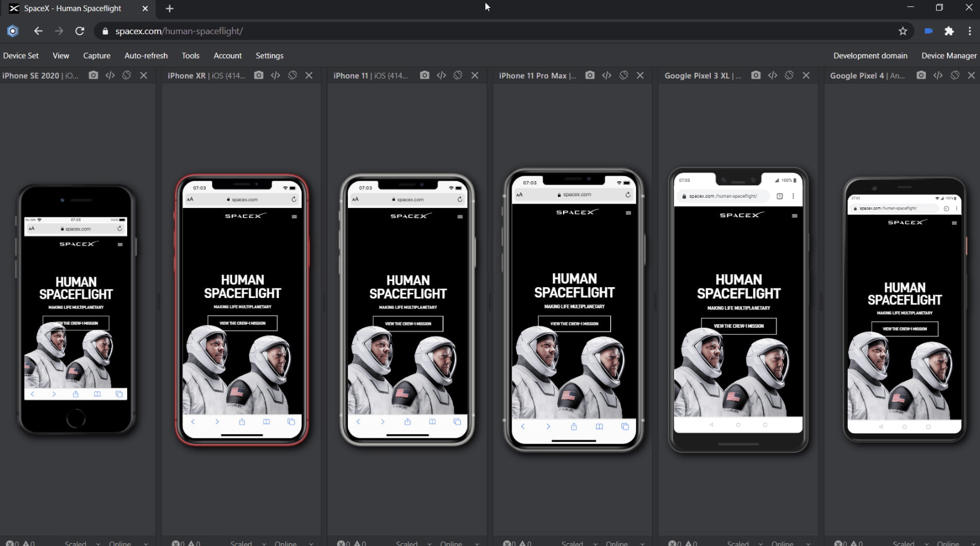Close the iPhone 11 Pro Max device panel
Image resolution: width=980 pixels, height=546 pixels.
[x=640, y=75]
